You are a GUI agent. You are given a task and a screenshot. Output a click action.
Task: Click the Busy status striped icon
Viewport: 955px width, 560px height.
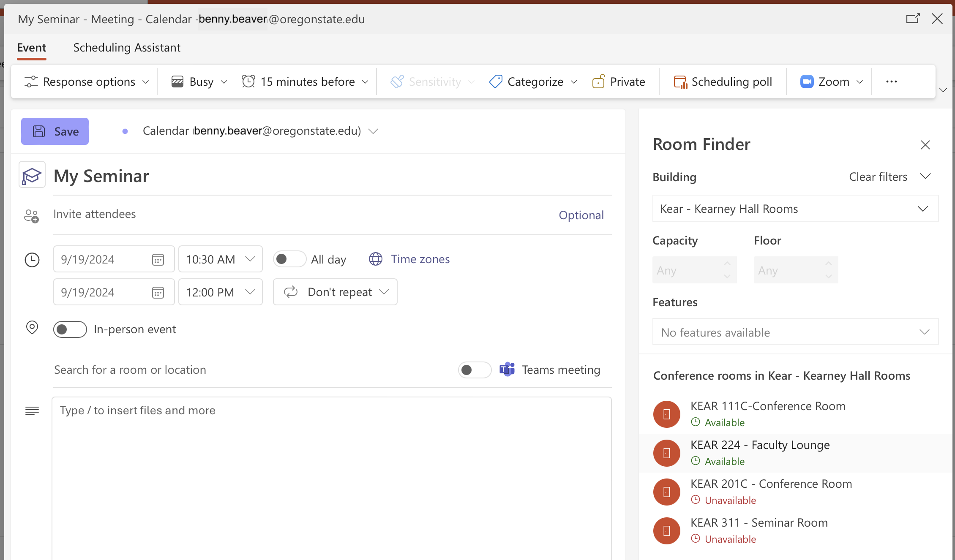pyautogui.click(x=177, y=82)
